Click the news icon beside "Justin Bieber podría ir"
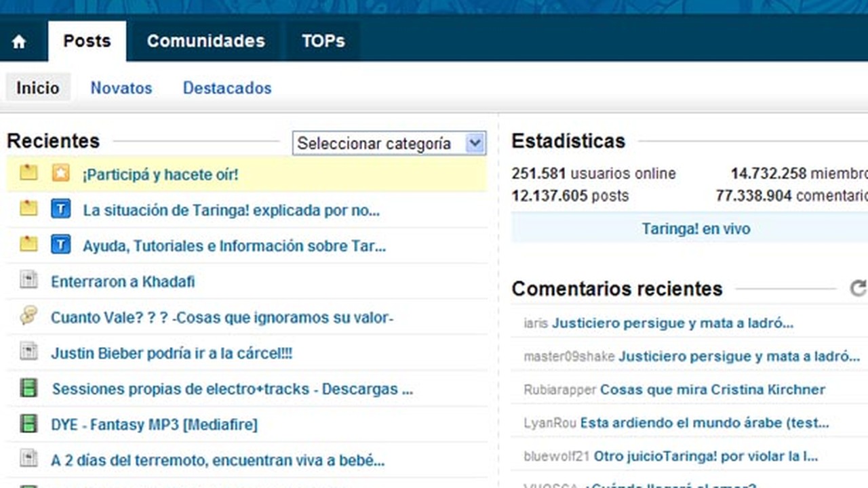The image size is (868, 488). 28,352
